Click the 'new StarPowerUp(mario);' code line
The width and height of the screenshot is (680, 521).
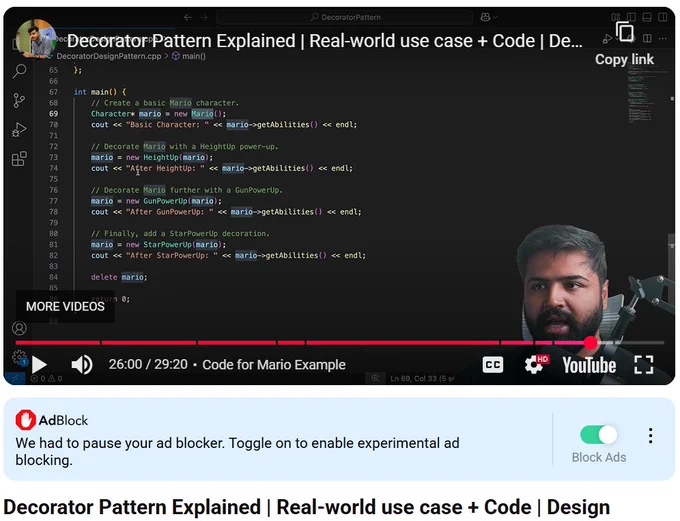coord(158,245)
